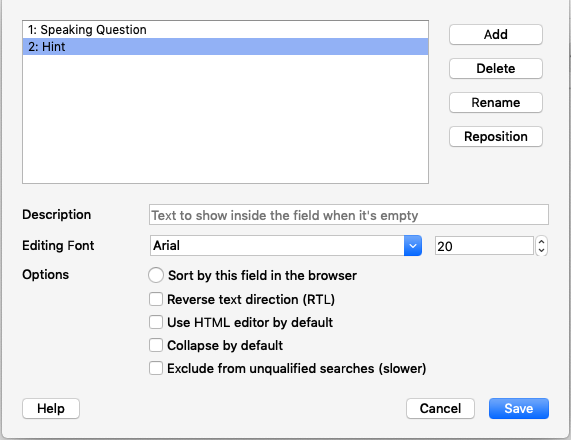571x440 pixels.
Task: Click the Add field button
Action: point(496,35)
